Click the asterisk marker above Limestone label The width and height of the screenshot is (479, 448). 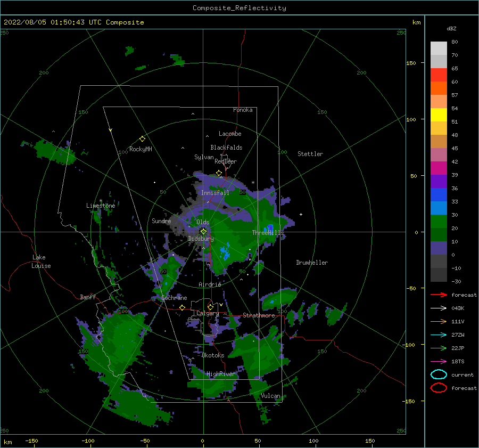101,201
